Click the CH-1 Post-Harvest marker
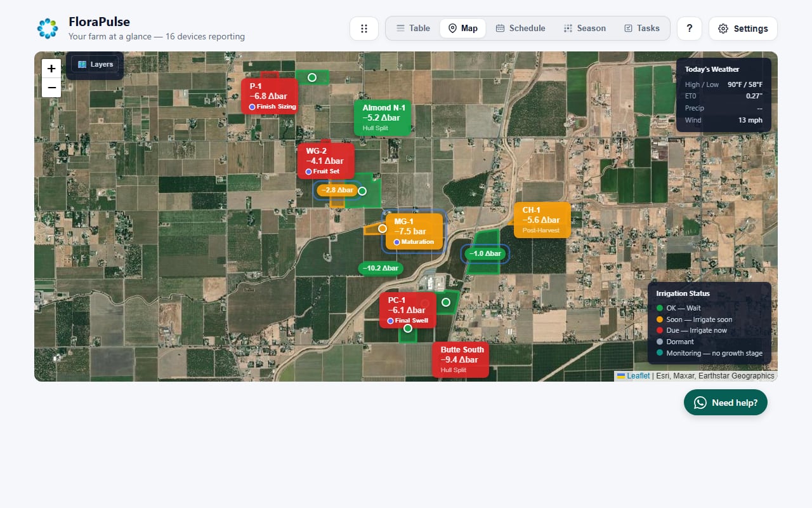This screenshot has height=508, width=812. click(542, 220)
